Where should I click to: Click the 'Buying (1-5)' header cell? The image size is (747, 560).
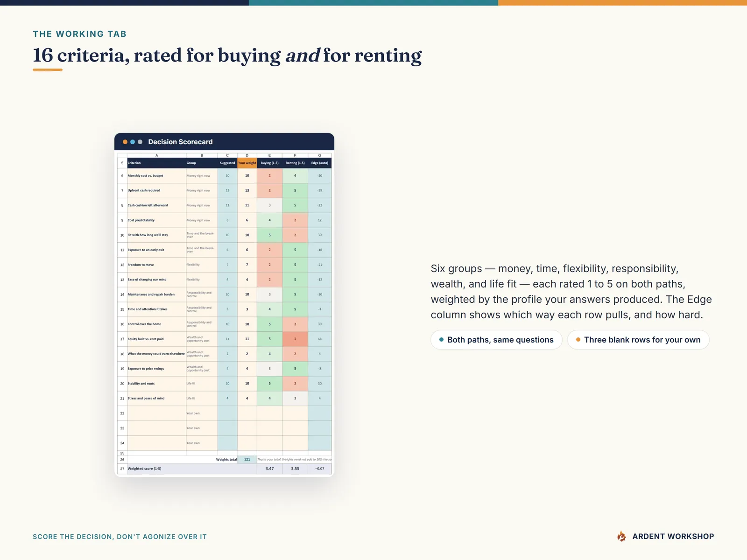(x=269, y=163)
